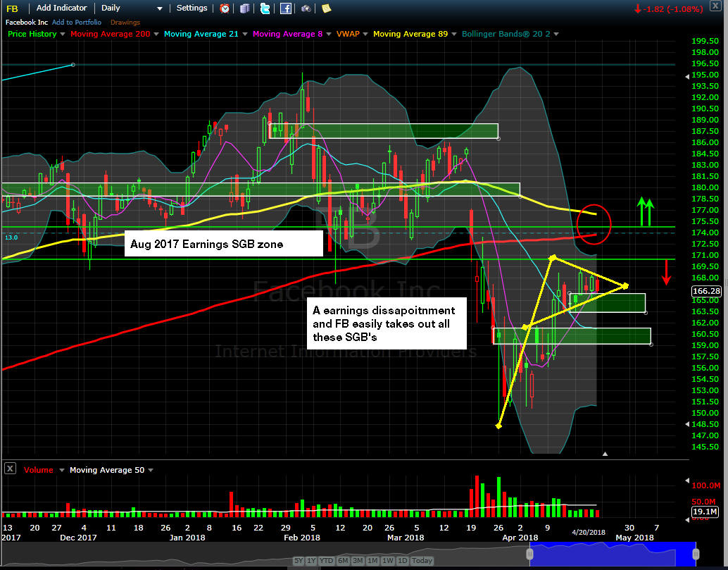Viewport: 728px width, 570px height.
Task: Click the Moving Average 50 volume label
Action: [107, 470]
